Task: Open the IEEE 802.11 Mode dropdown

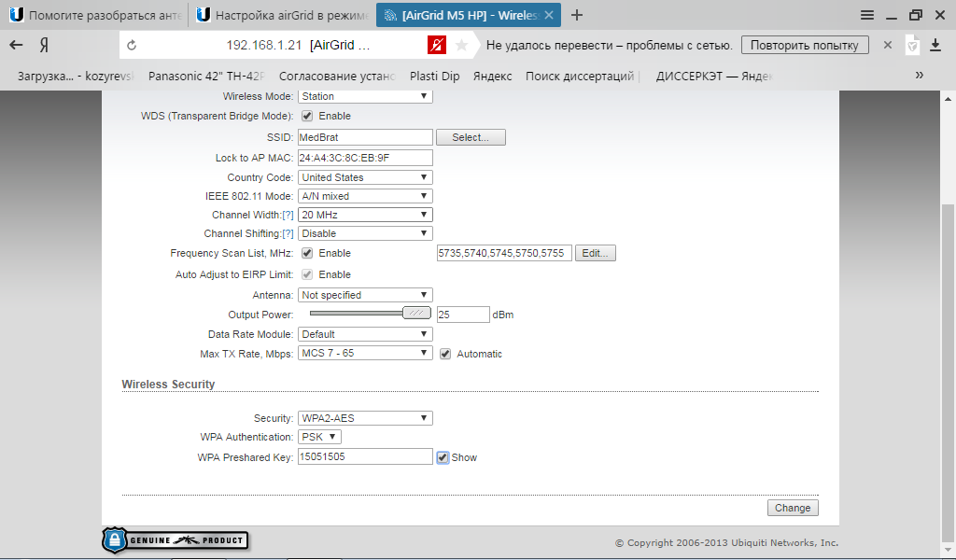Action: coord(365,196)
